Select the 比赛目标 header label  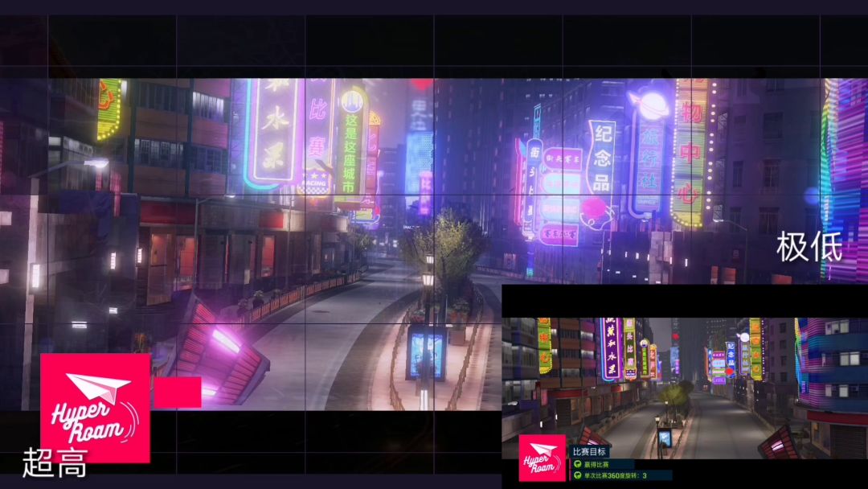(590, 452)
